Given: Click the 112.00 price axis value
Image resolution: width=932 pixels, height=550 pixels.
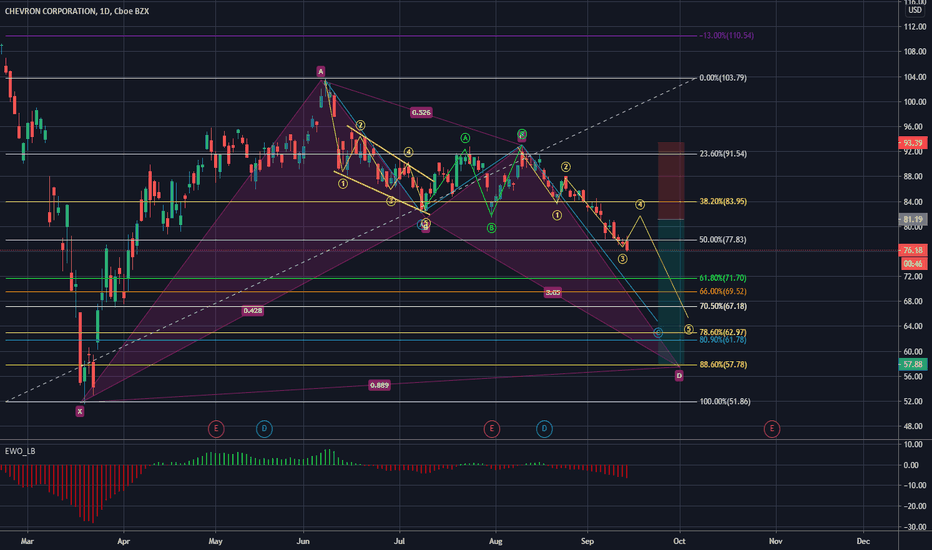Looking at the screenshot, I should (x=915, y=27).
